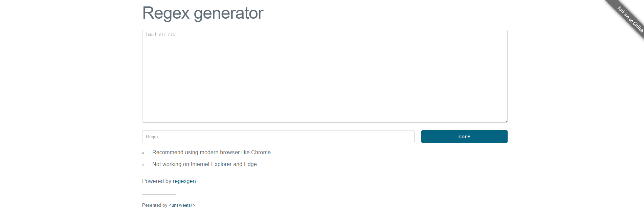
Task: Click inside the Input strings text area
Action: pyautogui.click(x=325, y=75)
